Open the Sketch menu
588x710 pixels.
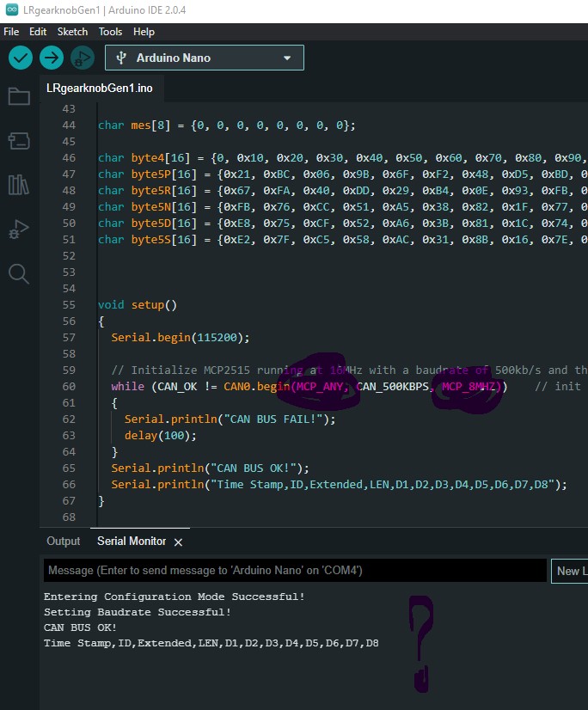pyautogui.click(x=72, y=32)
